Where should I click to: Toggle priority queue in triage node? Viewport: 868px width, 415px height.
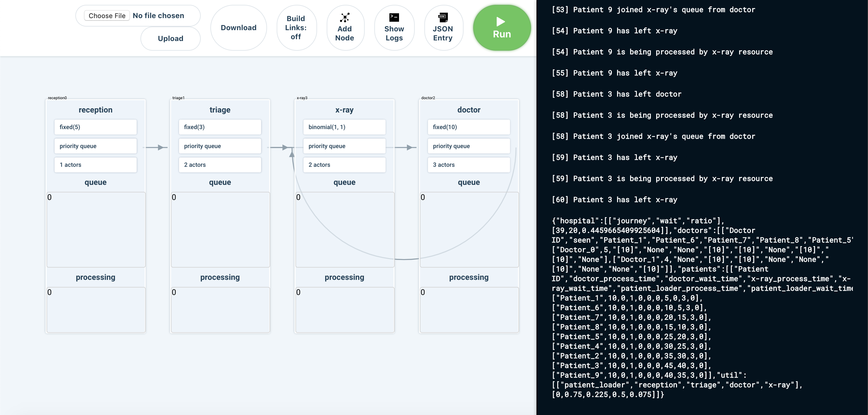point(220,146)
